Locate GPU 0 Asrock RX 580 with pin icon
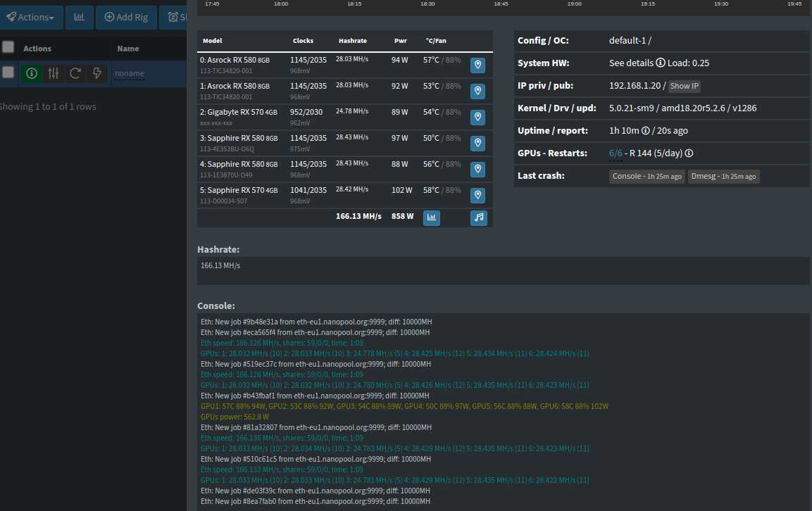The width and height of the screenshot is (812, 511). pos(477,65)
